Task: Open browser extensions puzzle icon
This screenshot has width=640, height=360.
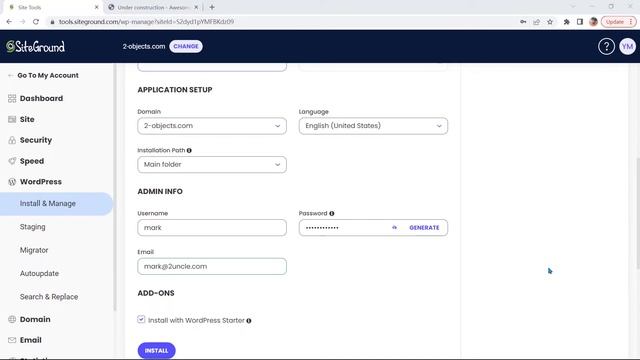Action: click(x=567, y=22)
